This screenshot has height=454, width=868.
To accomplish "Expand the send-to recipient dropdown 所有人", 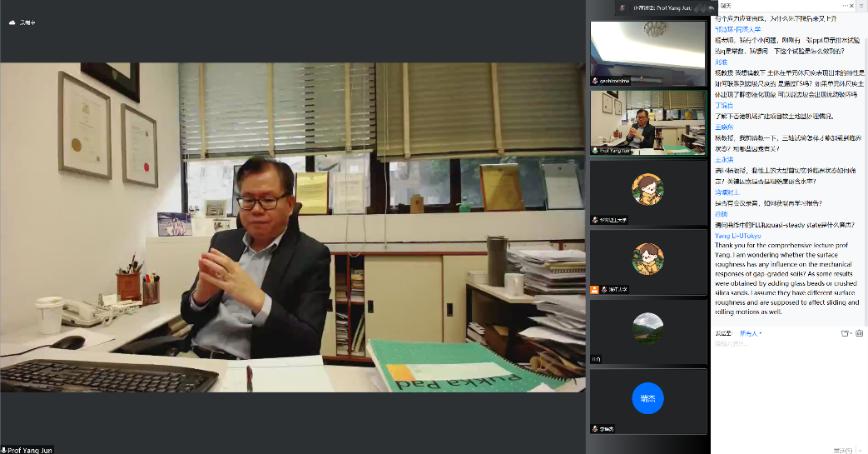I will (751, 333).
